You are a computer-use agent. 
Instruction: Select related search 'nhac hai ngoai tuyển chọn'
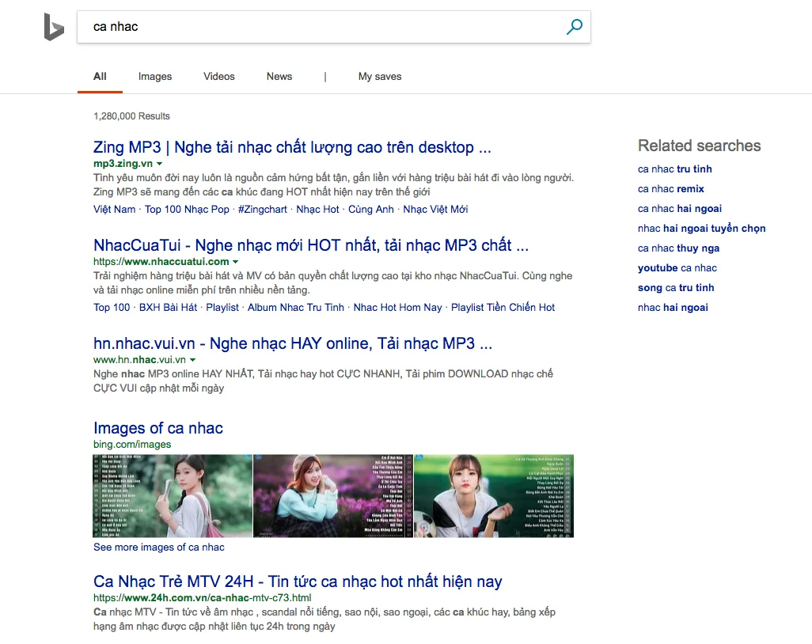[702, 229]
